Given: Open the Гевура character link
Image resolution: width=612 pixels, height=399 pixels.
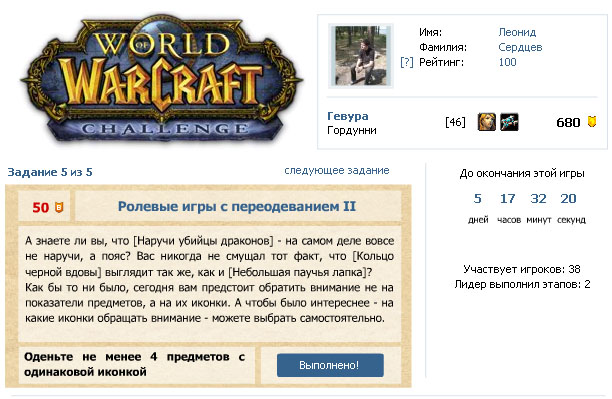Looking at the screenshot, I should pyautogui.click(x=347, y=116).
